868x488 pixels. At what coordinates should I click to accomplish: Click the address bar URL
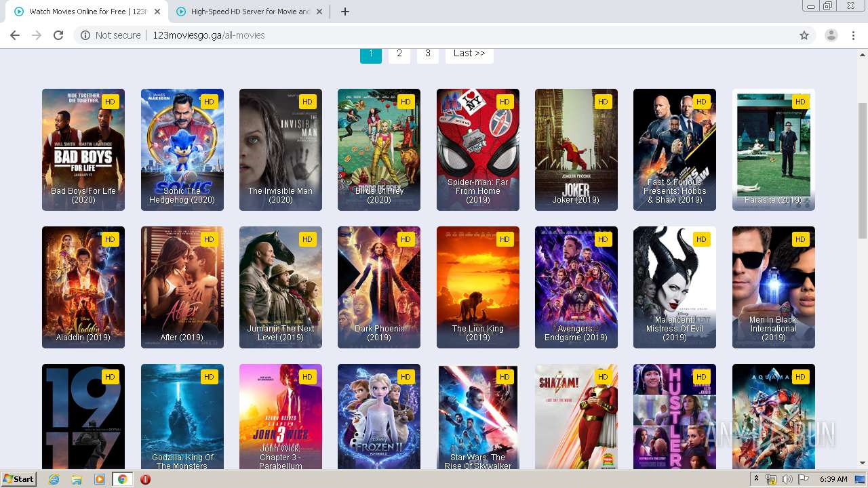(208, 35)
